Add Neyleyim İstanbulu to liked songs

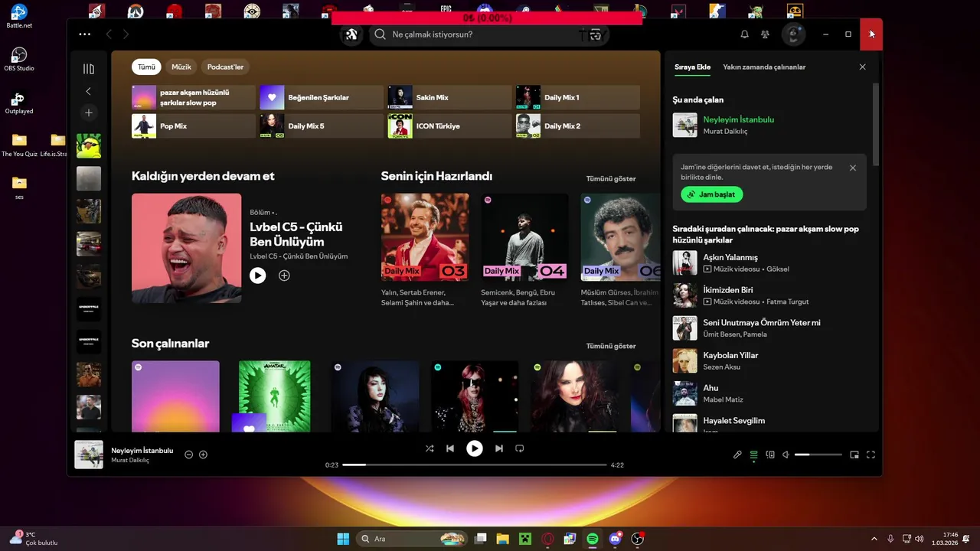204,455
